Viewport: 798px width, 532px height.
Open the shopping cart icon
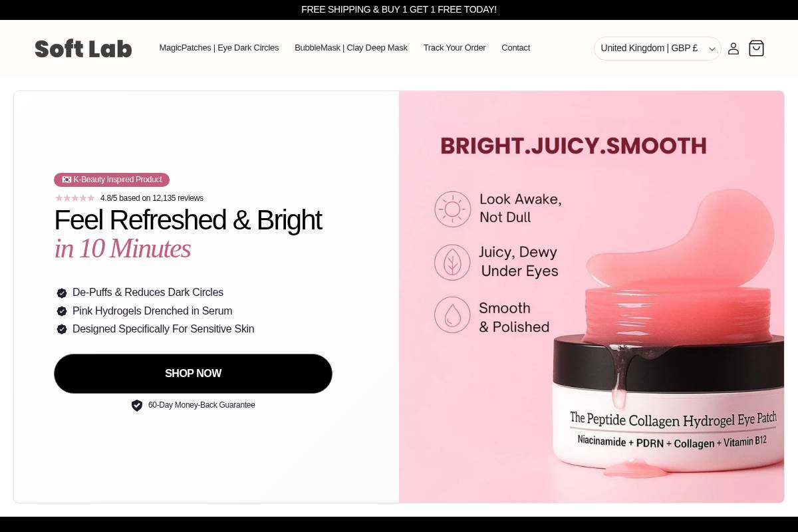pyautogui.click(x=756, y=48)
